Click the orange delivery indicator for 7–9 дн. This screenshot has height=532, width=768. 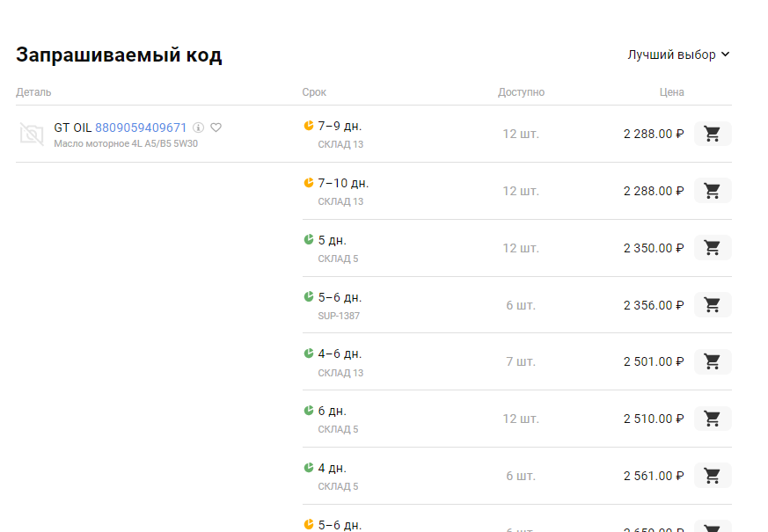click(x=309, y=126)
